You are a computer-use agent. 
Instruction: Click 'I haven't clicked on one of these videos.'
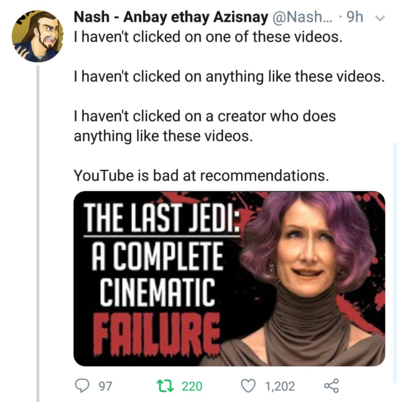pos(208,37)
